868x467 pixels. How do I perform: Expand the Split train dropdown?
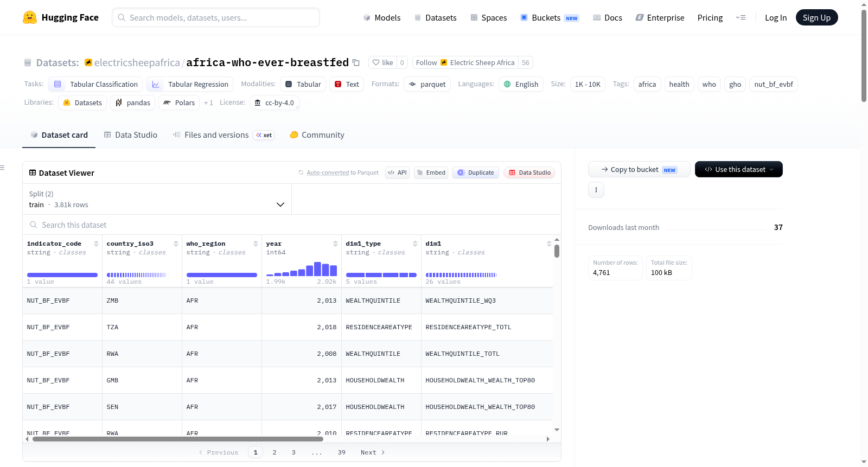[x=157, y=199]
